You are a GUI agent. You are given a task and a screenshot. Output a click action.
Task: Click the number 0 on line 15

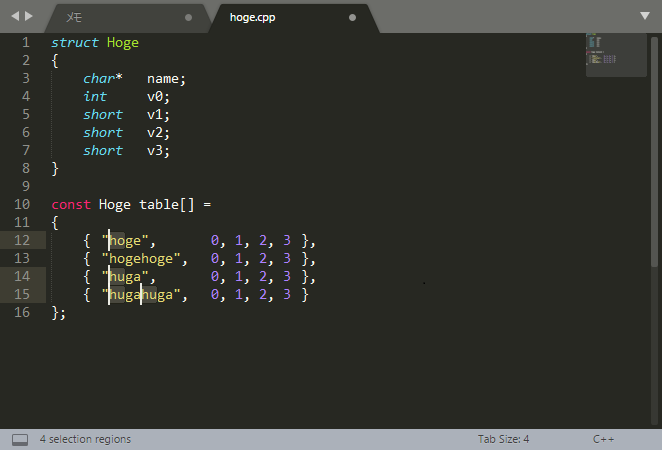tap(215, 294)
